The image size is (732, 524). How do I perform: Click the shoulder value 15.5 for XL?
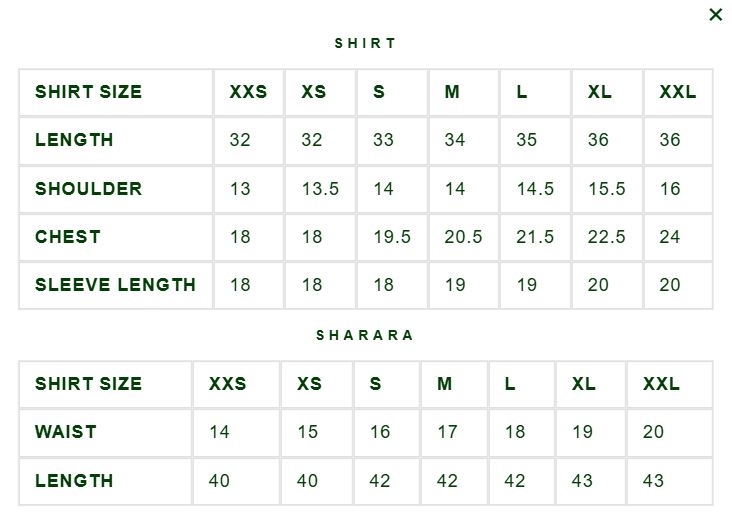[606, 189]
